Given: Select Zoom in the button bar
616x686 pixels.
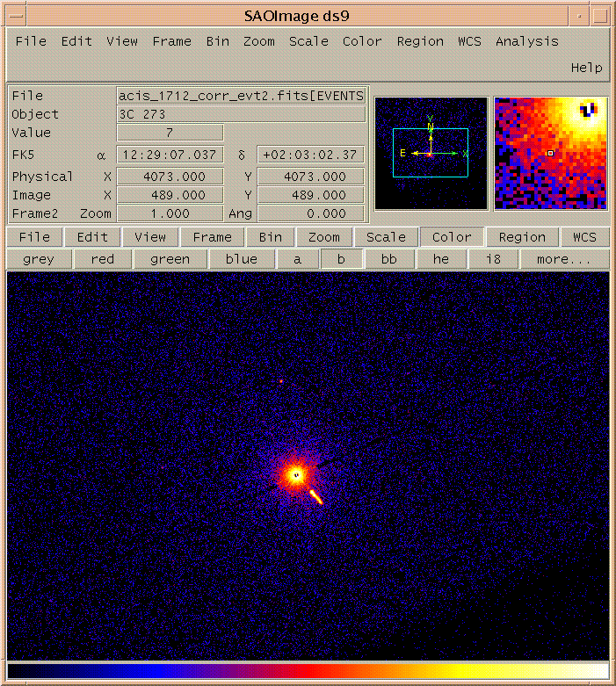Looking at the screenshot, I should [324, 237].
